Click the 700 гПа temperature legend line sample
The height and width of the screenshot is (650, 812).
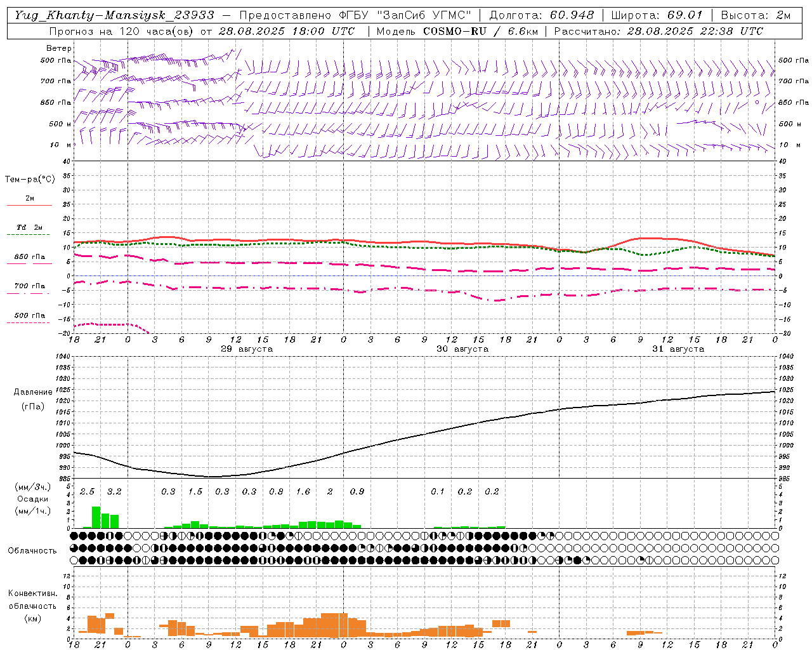[x=29, y=293]
